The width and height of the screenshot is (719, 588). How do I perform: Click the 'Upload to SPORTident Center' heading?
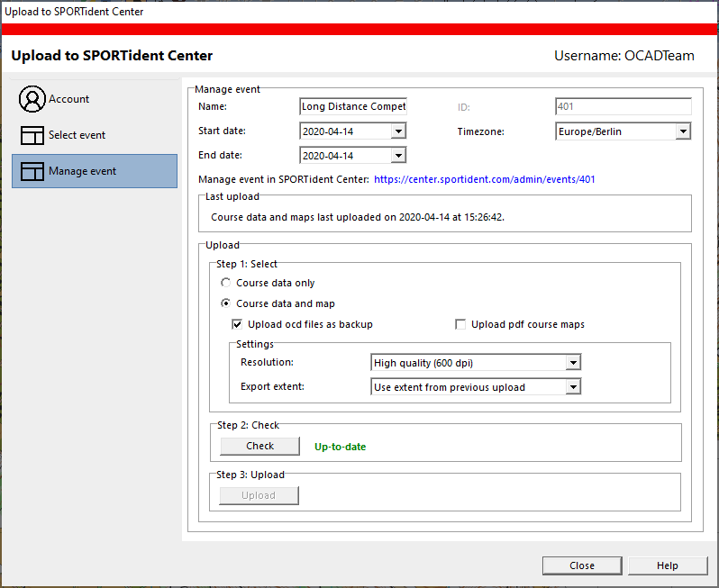pyautogui.click(x=112, y=56)
